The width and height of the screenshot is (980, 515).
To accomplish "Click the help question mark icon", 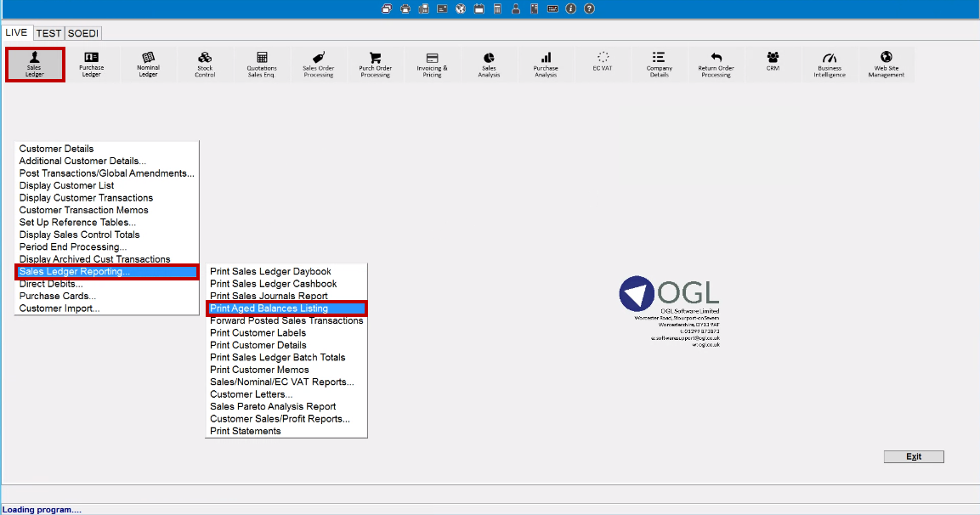I will (x=589, y=8).
